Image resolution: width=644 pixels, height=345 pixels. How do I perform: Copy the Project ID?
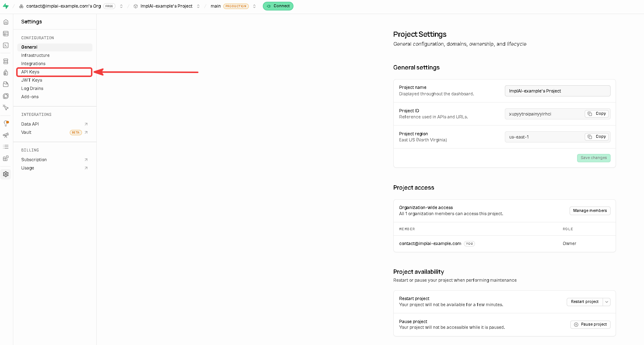tap(597, 114)
